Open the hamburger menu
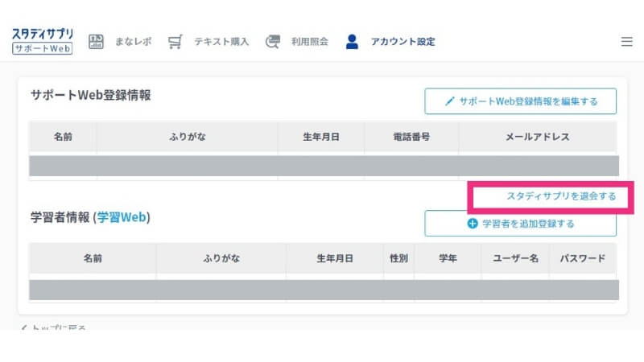Screen dimensions: 644x362 point(626,42)
